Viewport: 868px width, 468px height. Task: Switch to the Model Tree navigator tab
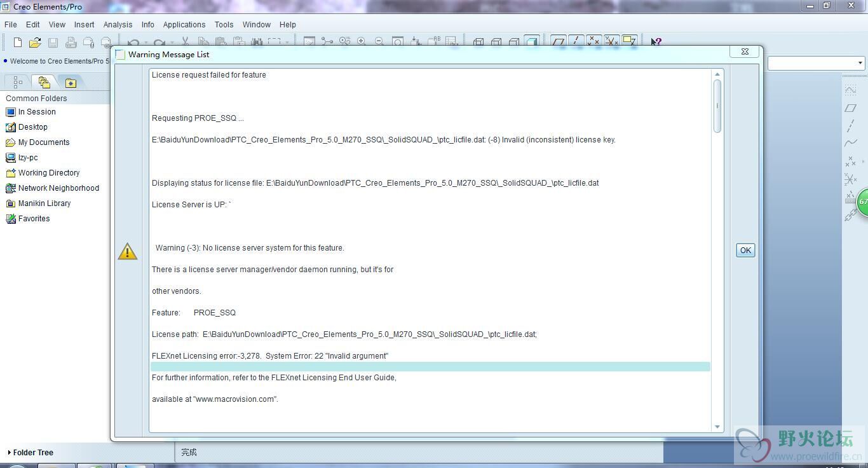(18, 82)
